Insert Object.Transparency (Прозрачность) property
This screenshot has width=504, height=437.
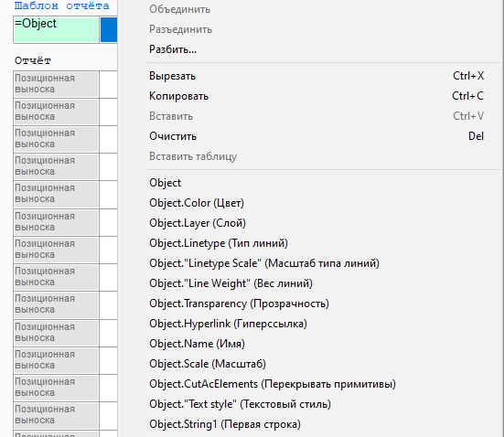click(x=323, y=304)
